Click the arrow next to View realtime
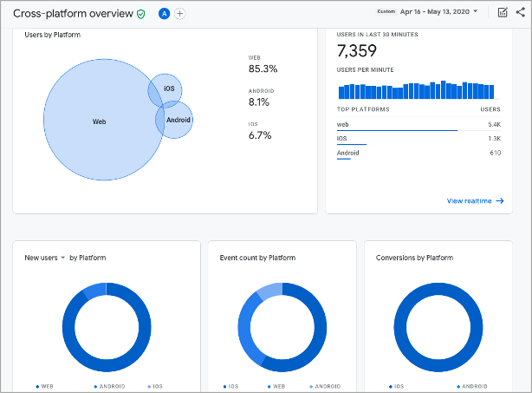Viewport: 532px width, 393px height. coord(500,201)
